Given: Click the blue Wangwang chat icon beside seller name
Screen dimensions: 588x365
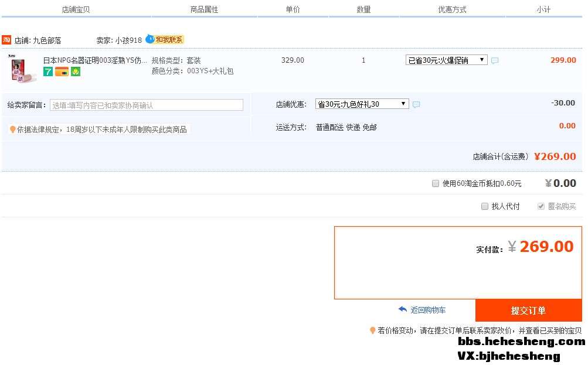Looking at the screenshot, I should pos(149,39).
